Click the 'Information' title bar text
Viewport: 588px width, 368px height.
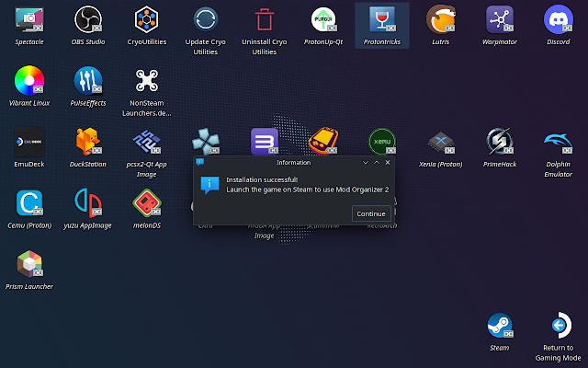click(x=294, y=163)
